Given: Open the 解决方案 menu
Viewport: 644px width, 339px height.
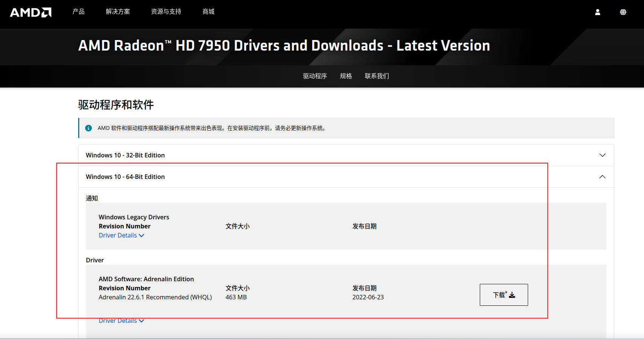Looking at the screenshot, I should pos(118,12).
